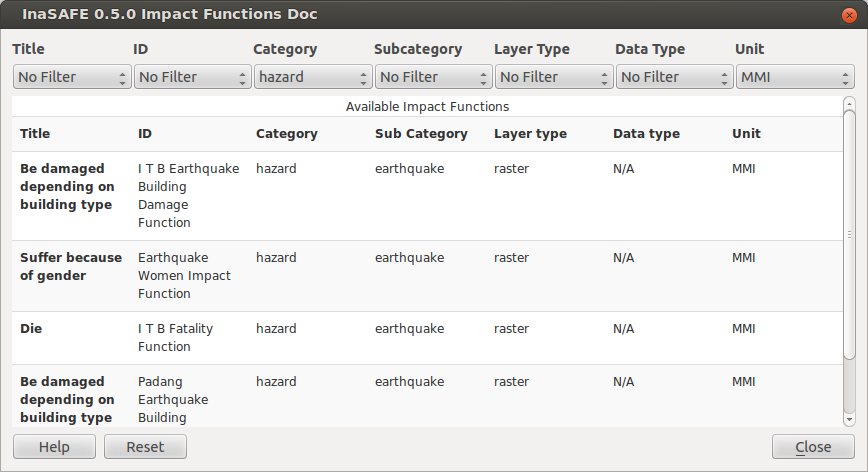Screen dimensions: 868x472
Task: Click the Reset button
Action: tap(145, 447)
